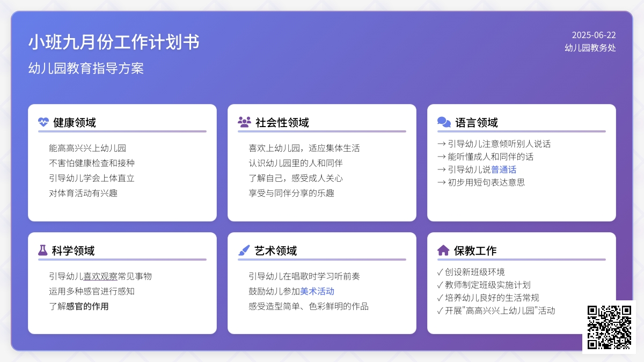
Task: Click the people icon beside 社会性领域
Action: [x=244, y=122]
